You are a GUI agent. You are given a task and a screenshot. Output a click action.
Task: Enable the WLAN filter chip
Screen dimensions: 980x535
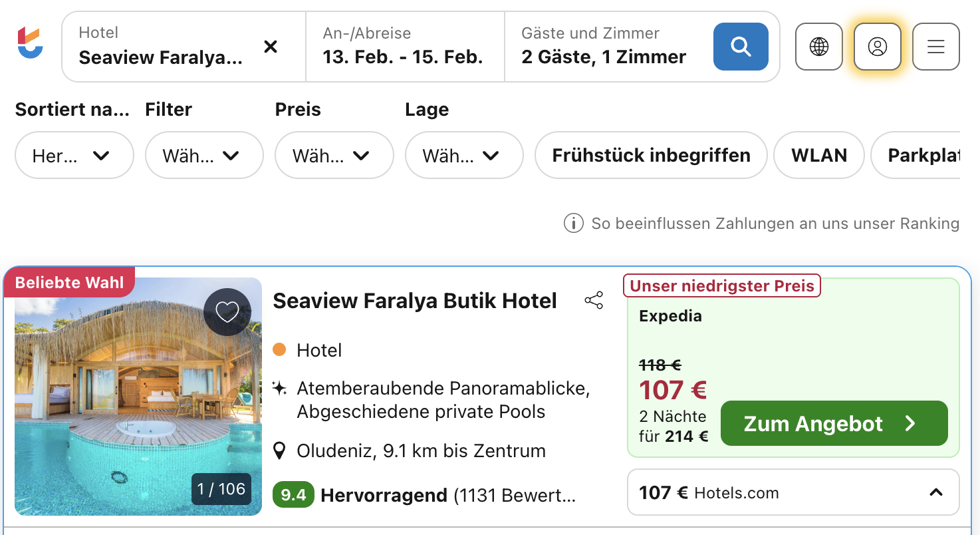[x=819, y=156]
